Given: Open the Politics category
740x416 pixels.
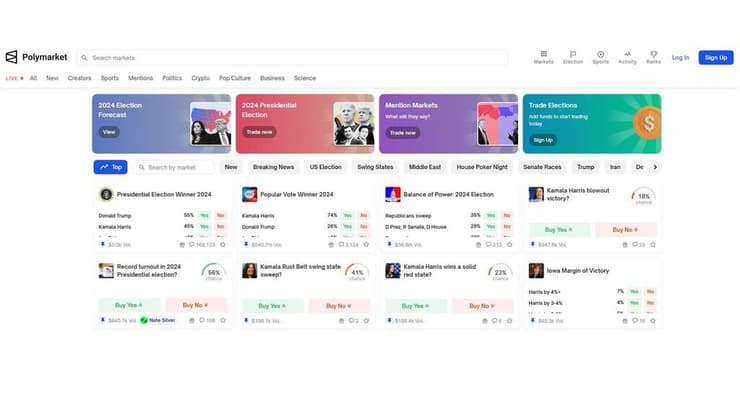Looking at the screenshot, I should 172,78.
